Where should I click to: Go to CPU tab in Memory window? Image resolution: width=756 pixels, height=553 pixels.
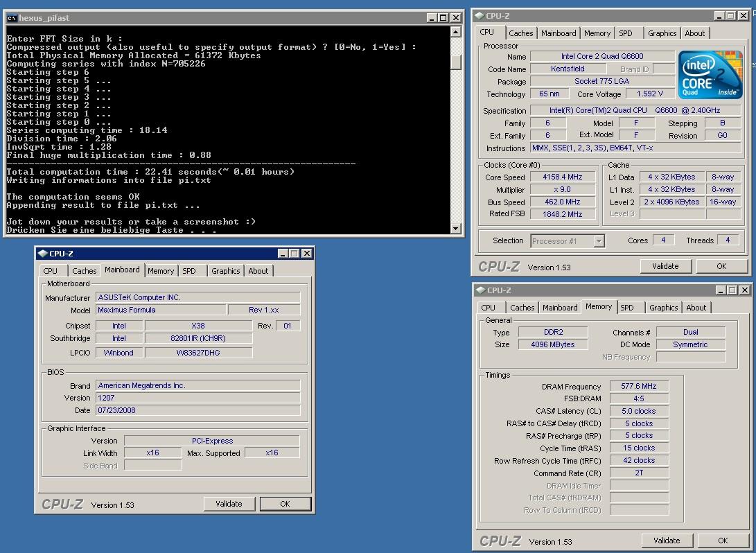point(488,308)
